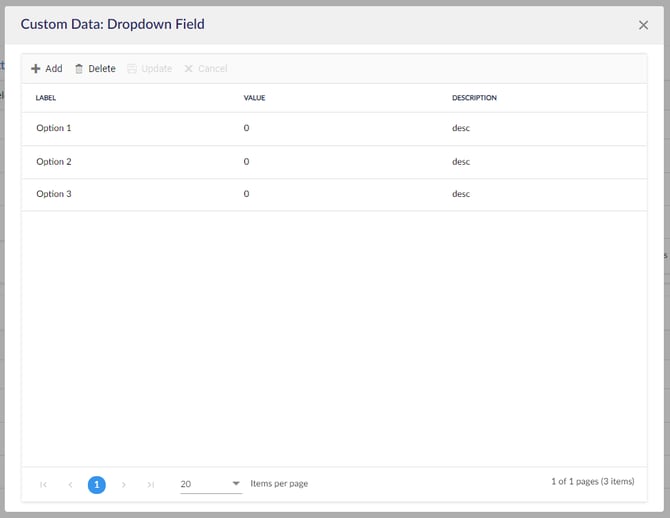Select page 1 in pagination
The width and height of the screenshot is (670, 518).
pyautogui.click(x=96, y=484)
